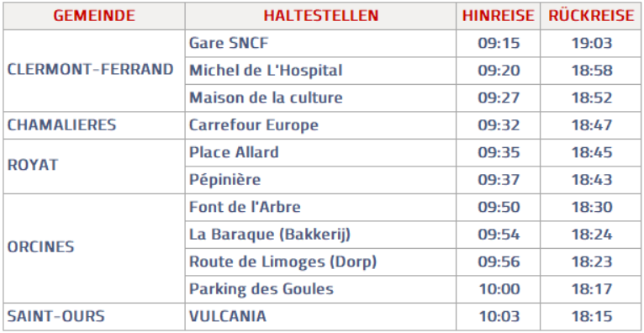Viewport: 644px width, 333px height.
Task: Select the HALTESTELLEN column header
Action: click(x=321, y=16)
